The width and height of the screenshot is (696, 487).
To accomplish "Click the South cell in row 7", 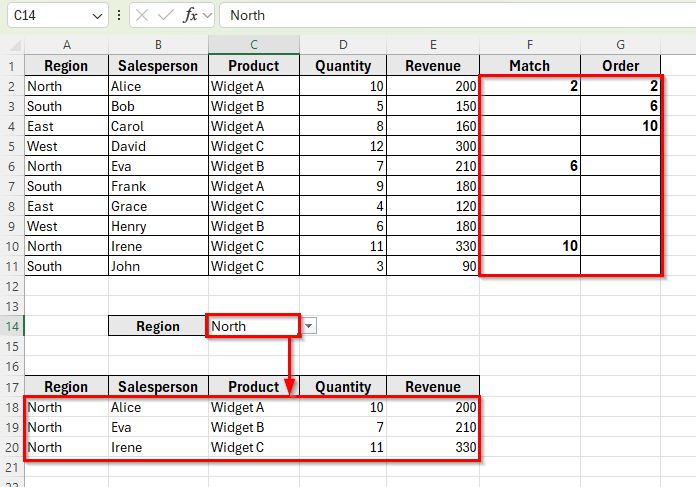I will pos(67,186).
